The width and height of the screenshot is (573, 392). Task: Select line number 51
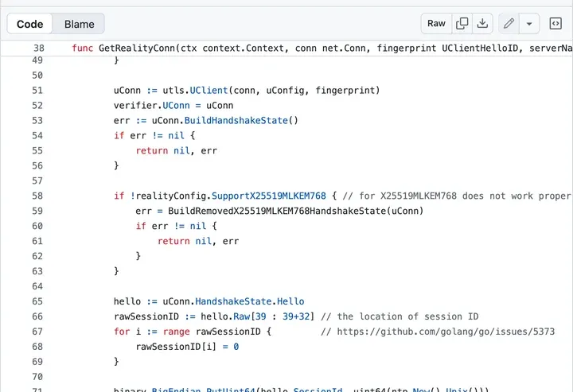tap(37, 90)
